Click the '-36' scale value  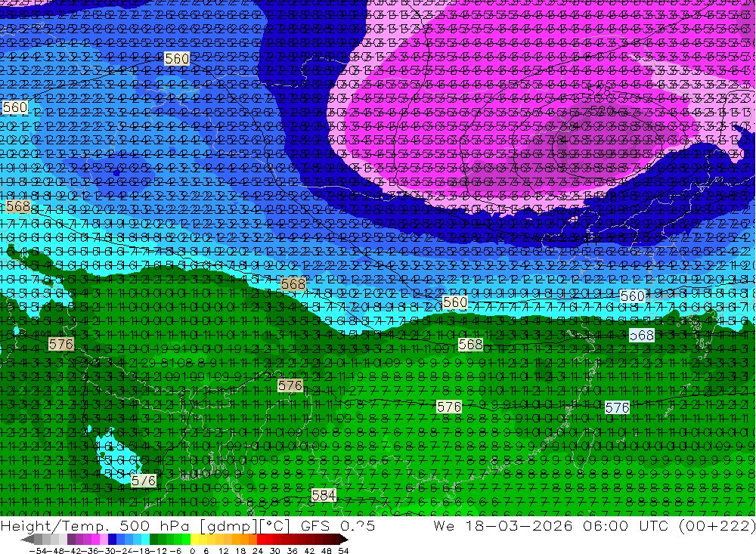(90, 551)
